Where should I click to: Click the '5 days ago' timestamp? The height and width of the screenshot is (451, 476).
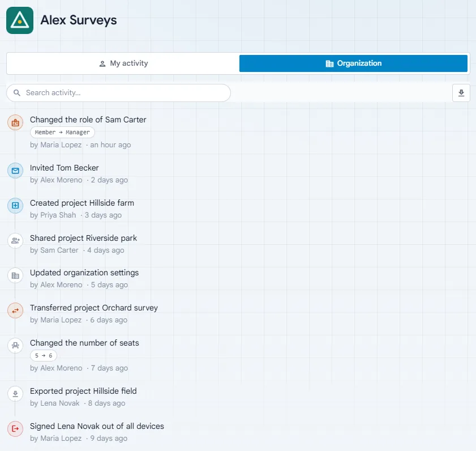(x=109, y=285)
